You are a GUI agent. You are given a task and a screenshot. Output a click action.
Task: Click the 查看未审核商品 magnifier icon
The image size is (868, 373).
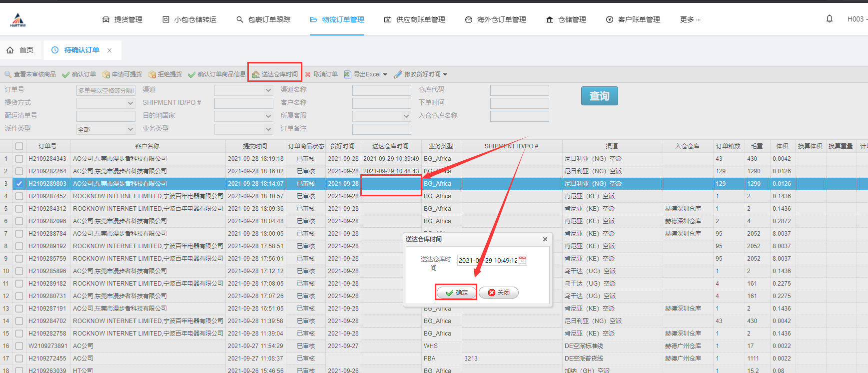[x=8, y=74]
